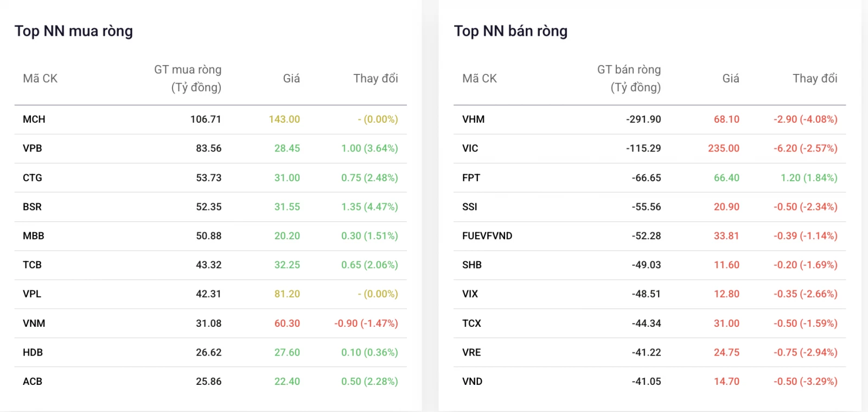The width and height of the screenshot is (868, 412).
Task: Click the VNM ticker
Action: coord(34,323)
